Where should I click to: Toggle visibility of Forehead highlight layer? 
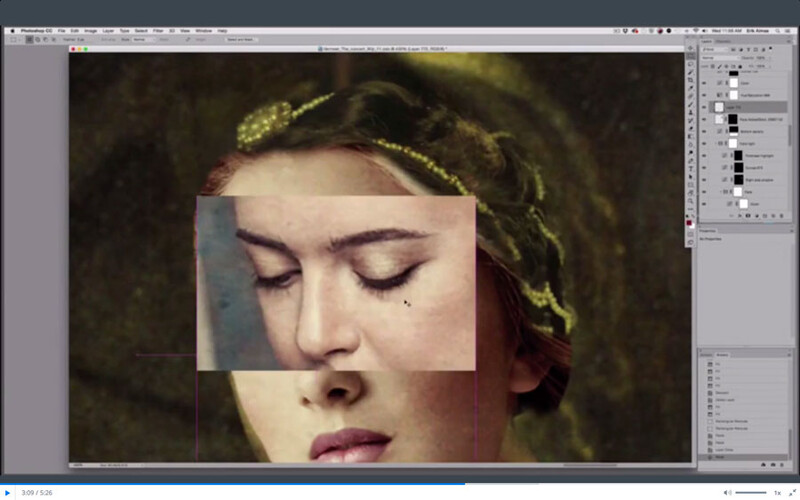tap(704, 156)
